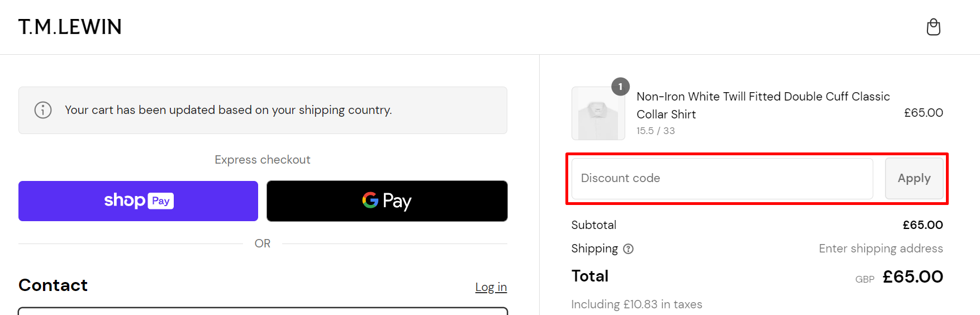This screenshot has height=315, width=980.
Task: Click the Express checkout label
Action: 263,160
